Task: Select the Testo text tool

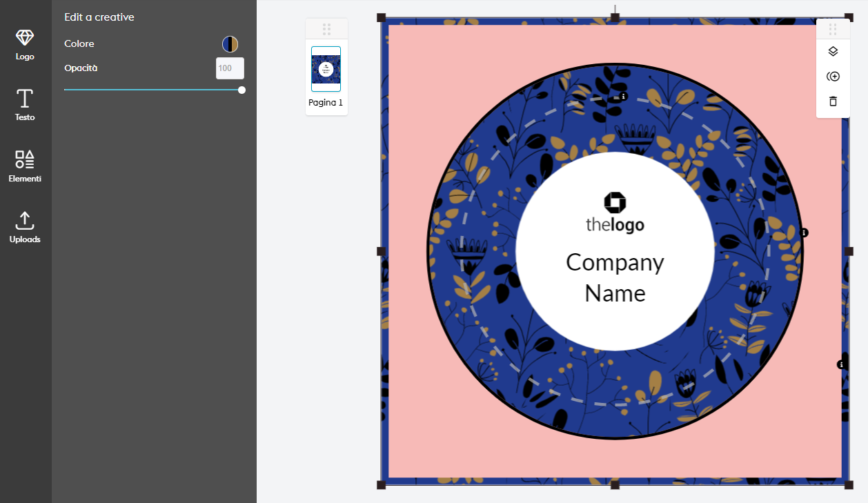Action: pyautogui.click(x=25, y=105)
